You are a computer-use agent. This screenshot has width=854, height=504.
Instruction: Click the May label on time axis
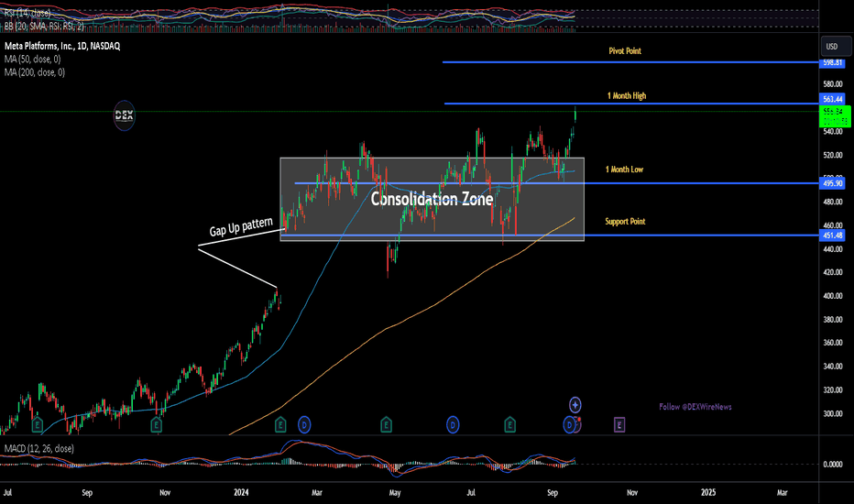[x=395, y=493]
